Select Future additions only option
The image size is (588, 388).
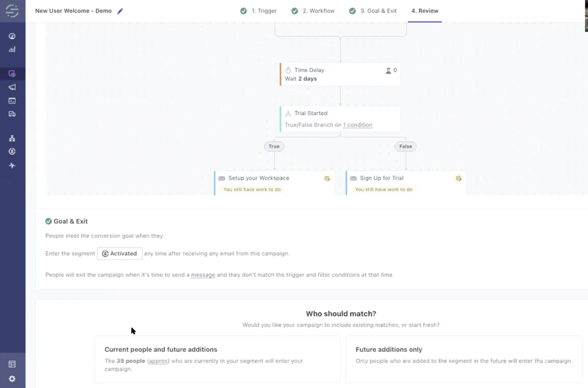[x=464, y=359]
